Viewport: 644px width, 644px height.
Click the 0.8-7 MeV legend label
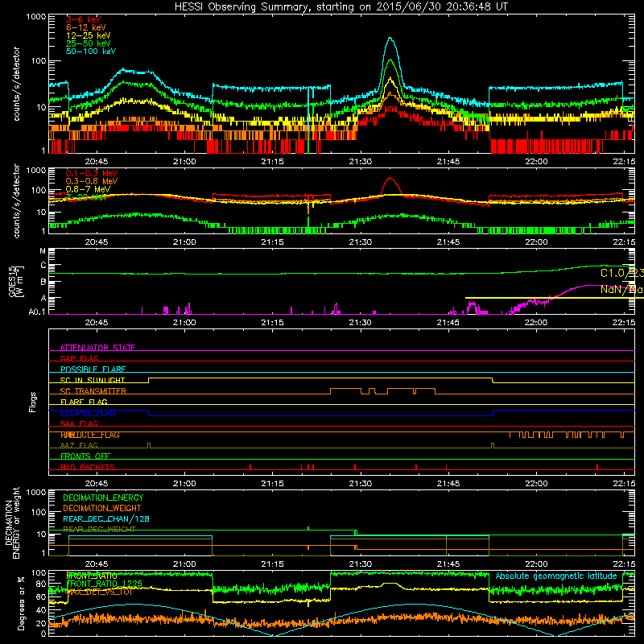(x=88, y=189)
